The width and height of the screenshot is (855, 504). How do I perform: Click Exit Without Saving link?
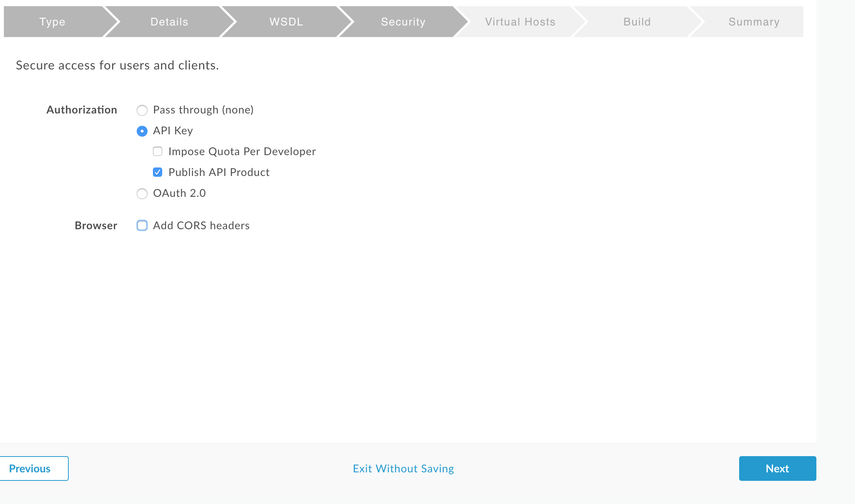(404, 468)
